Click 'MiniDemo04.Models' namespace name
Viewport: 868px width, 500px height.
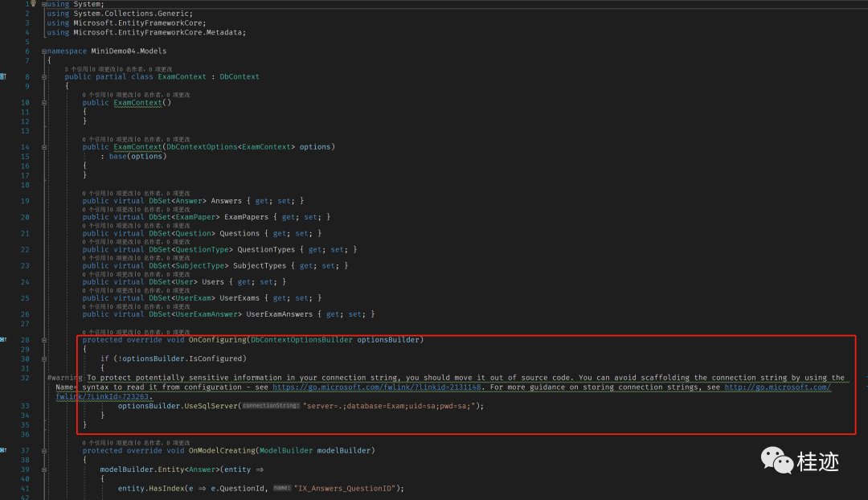pyautogui.click(x=129, y=51)
